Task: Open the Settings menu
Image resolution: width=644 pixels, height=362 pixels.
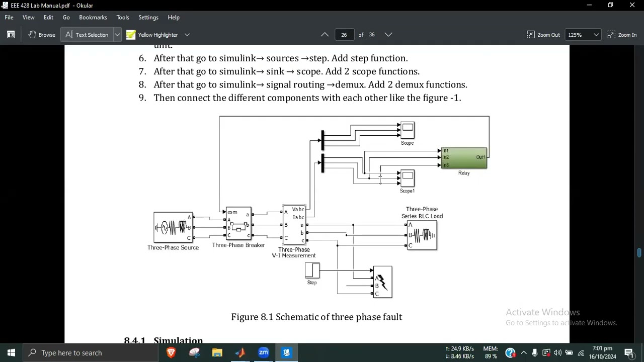Action: pos(148,17)
